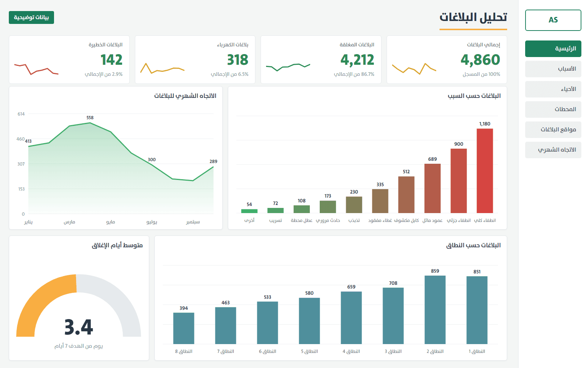Screen dimensions: 588x368
Task: Open the الأحياء sidebar item
Action: [553, 89]
